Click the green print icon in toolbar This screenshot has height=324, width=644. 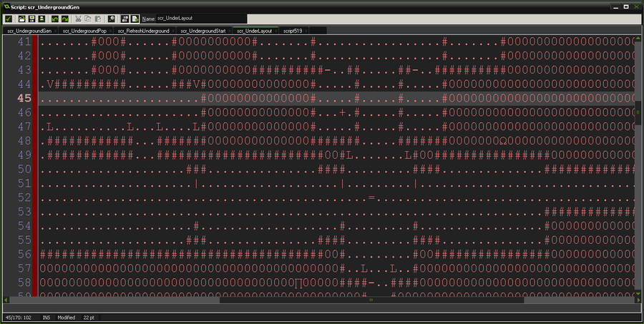(x=42, y=19)
